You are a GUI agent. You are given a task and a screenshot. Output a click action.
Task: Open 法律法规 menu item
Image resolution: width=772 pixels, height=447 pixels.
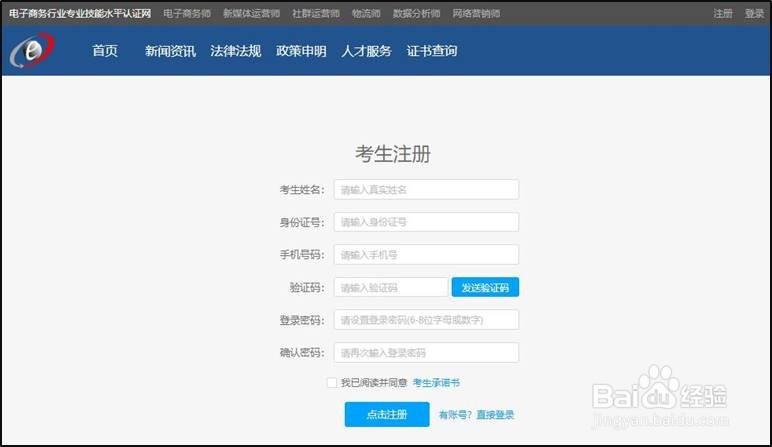(236, 51)
